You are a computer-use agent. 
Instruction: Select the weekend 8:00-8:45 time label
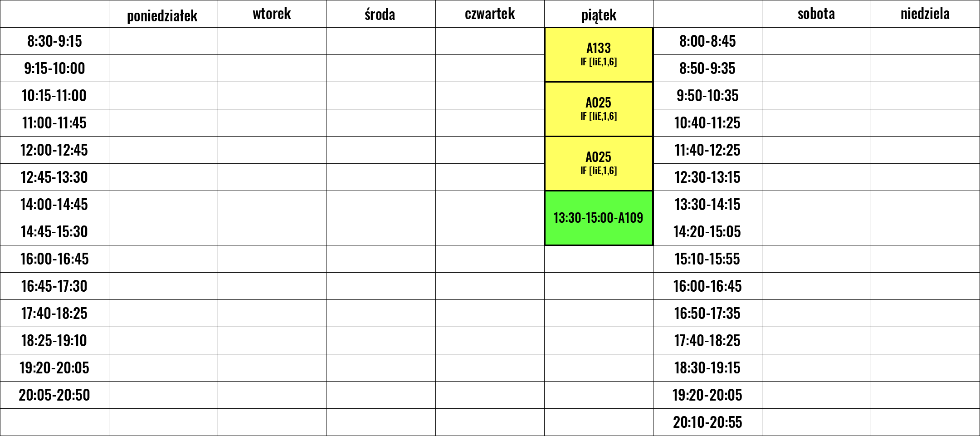707,41
